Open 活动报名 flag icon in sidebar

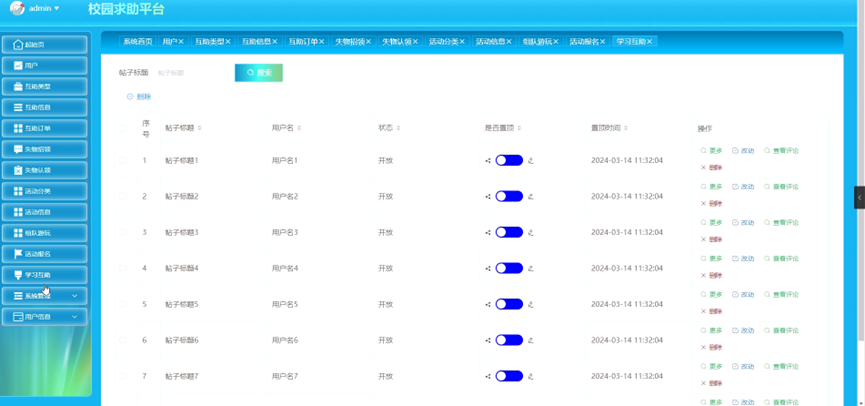pos(18,254)
